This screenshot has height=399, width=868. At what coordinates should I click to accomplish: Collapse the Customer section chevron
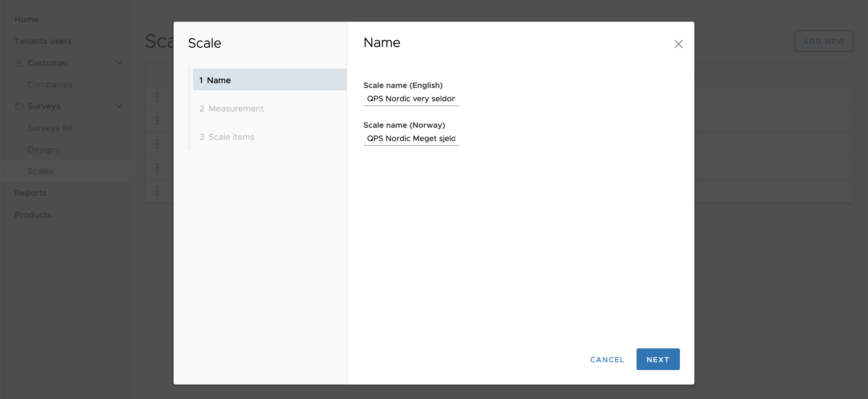click(x=119, y=63)
